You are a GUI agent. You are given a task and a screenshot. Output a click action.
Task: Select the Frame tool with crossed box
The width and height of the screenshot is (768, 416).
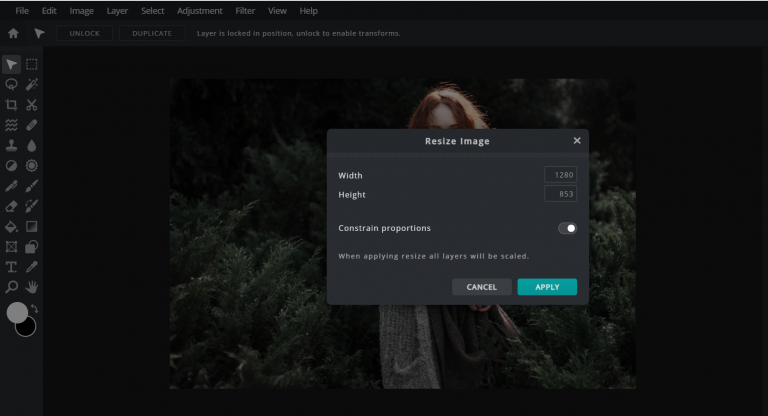[x=11, y=247]
